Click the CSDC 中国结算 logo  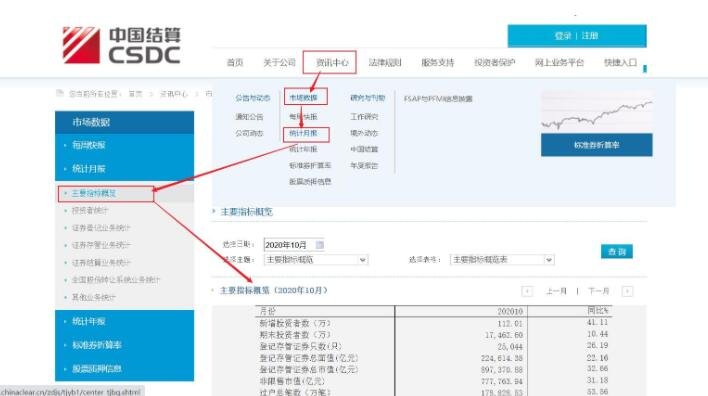click(121, 45)
